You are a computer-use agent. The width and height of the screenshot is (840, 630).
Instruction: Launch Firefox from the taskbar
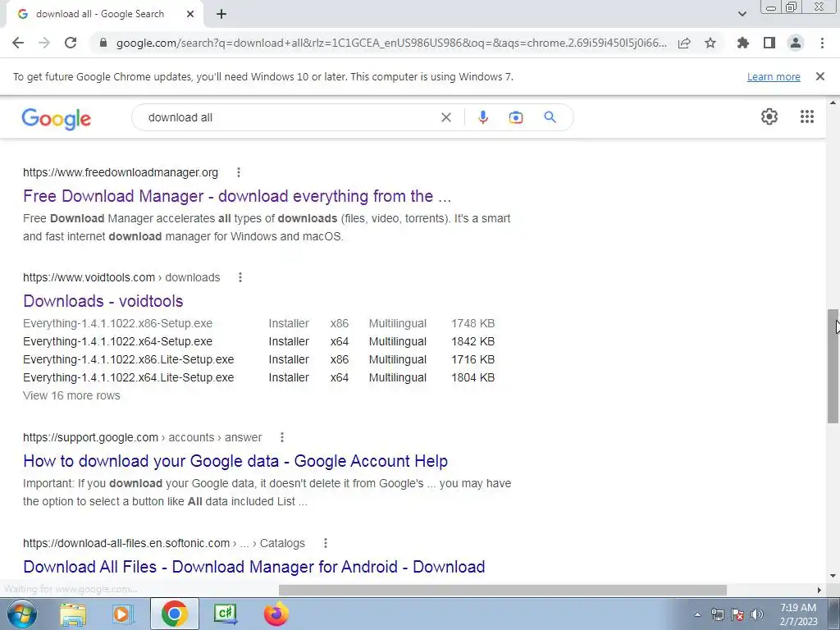pyautogui.click(x=276, y=614)
